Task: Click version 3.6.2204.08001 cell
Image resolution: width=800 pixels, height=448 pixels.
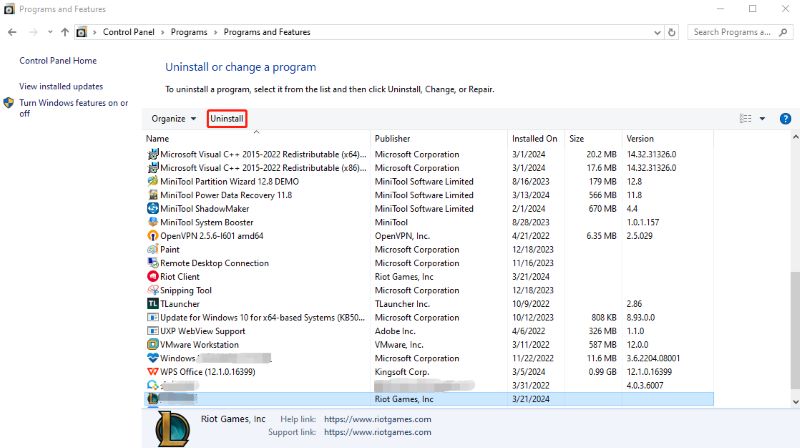Action: (x=653, y=358)
